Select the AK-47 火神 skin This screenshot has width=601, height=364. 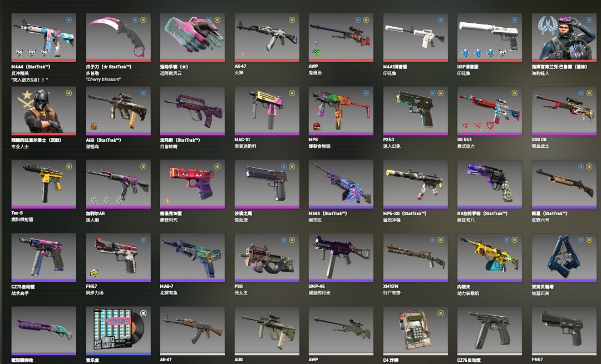[x=267, y=37]
